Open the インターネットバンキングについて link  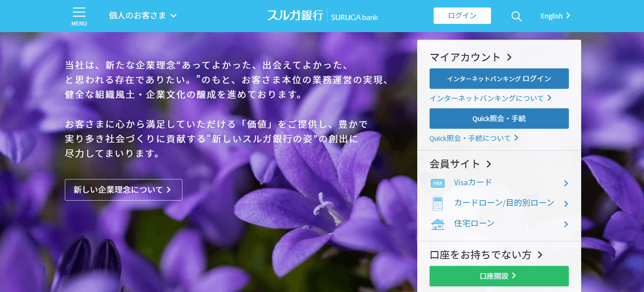click(x=490, y=98)
